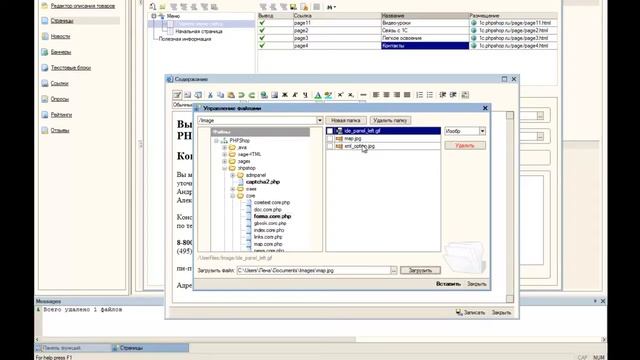Collapse the PHPShop root node
Screen dimensions: 640x360
(x=216, y=140)
